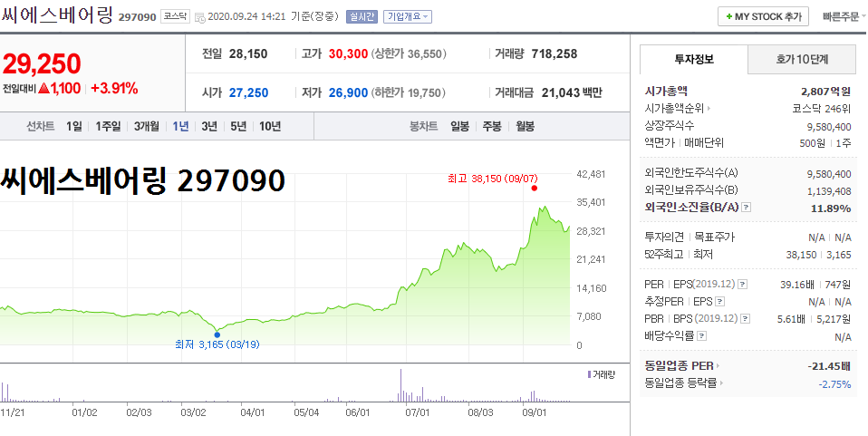Select the 1주일 line chart period
The height and width of the screenshot is (436, 868).
click(108, 126)
